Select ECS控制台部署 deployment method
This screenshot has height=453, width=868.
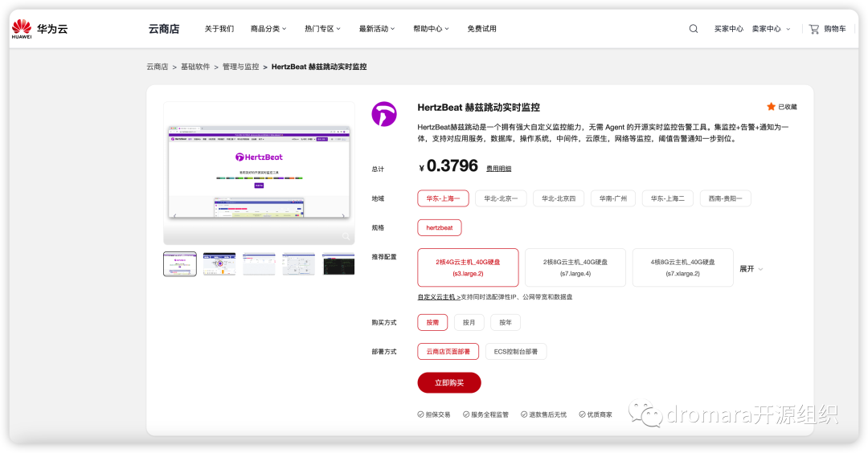[516, 352]
